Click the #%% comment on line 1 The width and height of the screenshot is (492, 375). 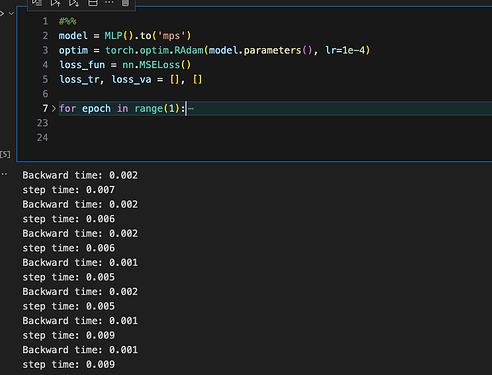(x=67, y=22)
